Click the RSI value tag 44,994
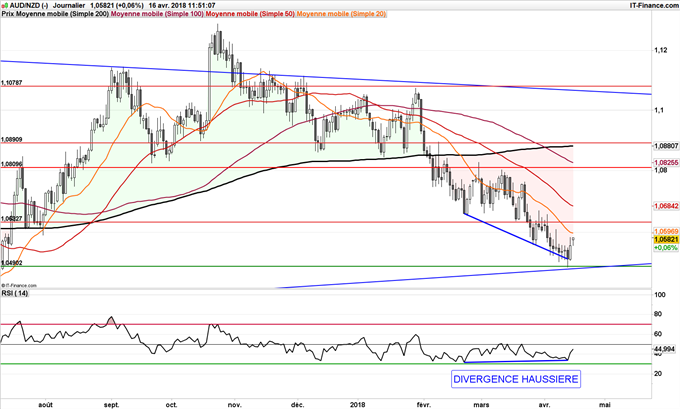 (665, 349)
